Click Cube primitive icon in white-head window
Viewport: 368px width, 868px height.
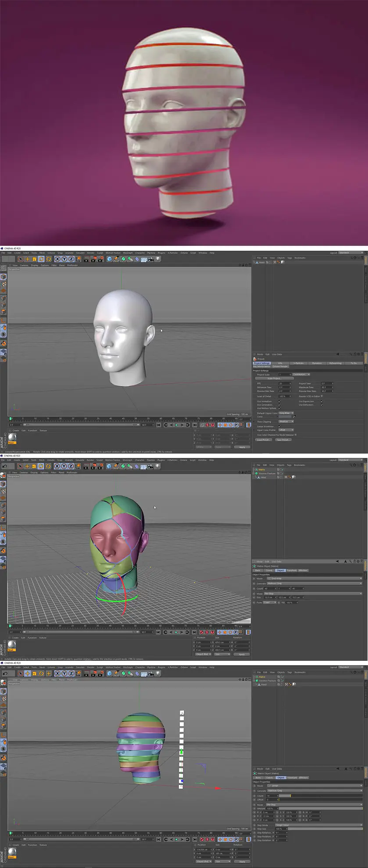pyautogui.click(x=109, y=259)
